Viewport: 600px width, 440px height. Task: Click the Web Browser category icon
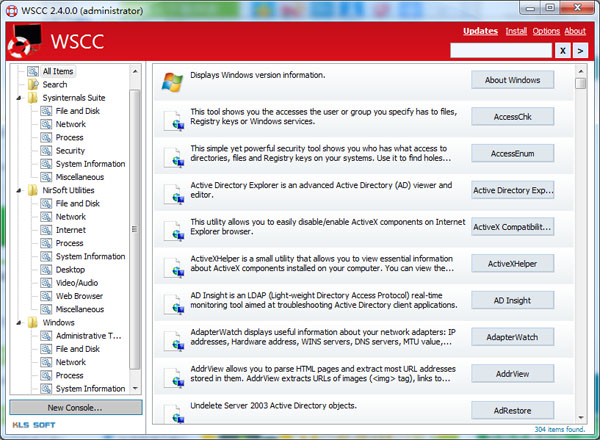pyautogui.click(x=46, y=296)
